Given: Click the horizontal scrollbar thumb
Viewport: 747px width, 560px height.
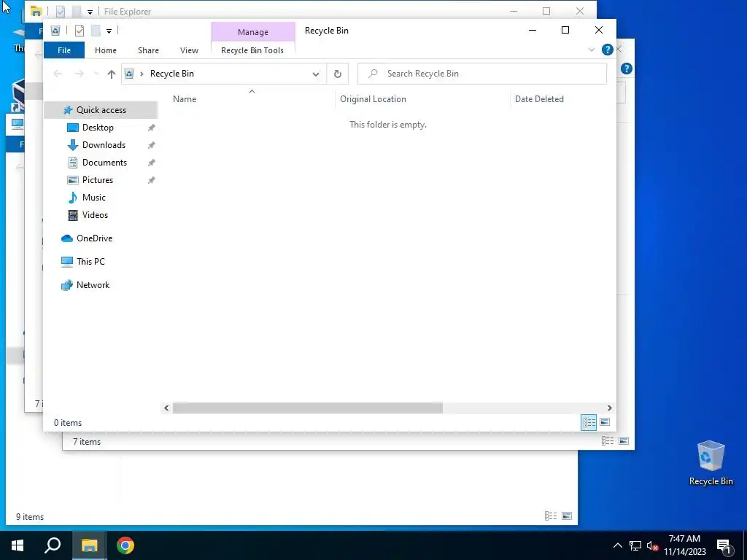Looking at the screenshot, I should click(307, 408).
